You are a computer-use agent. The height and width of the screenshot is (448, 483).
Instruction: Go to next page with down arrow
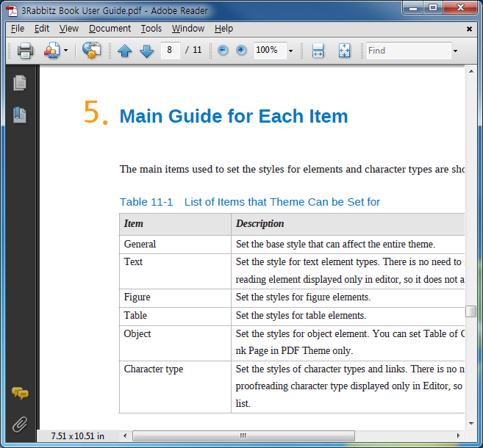[146, 51]
